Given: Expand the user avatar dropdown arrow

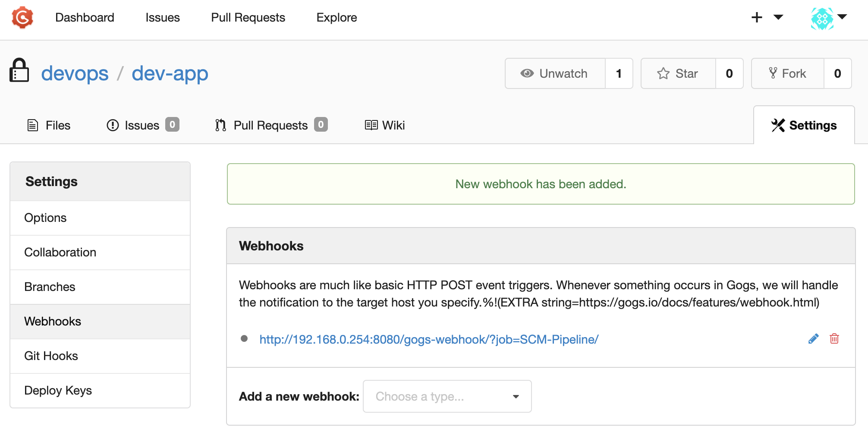Looking at the screenshot, I should pos(842,17).
